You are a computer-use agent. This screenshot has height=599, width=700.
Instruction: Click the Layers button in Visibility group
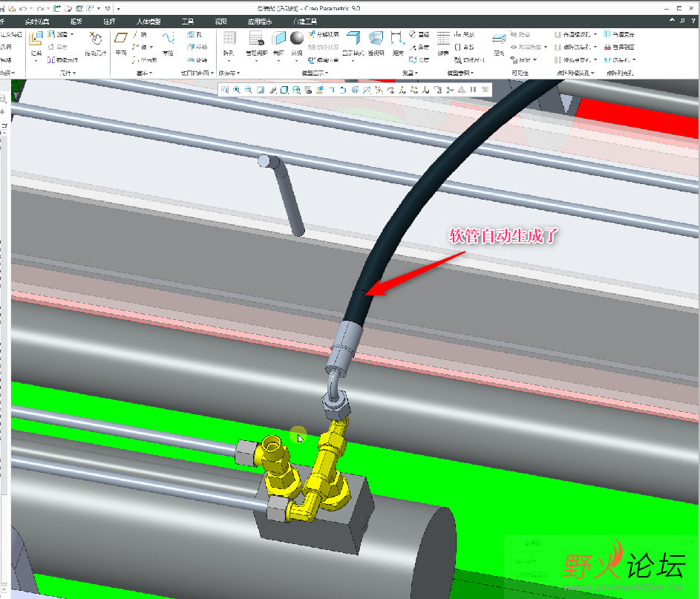[x=499, y=43]
